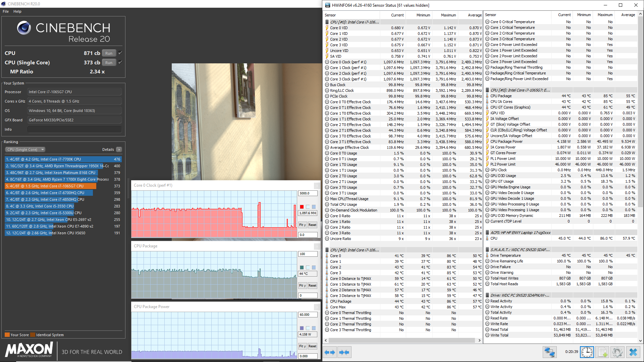Image resolution: width=644 pixels, height=362 pixels.
Task: Click the shrink columns arrows icon
Action: [x=344, y=352]
